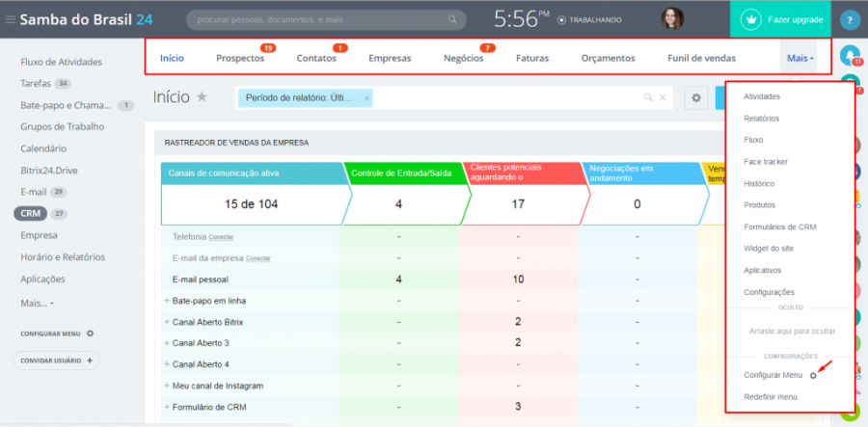Expand the Formulário de CRM row
This screenshot has height=427, width=868.
tap(167, 407)
